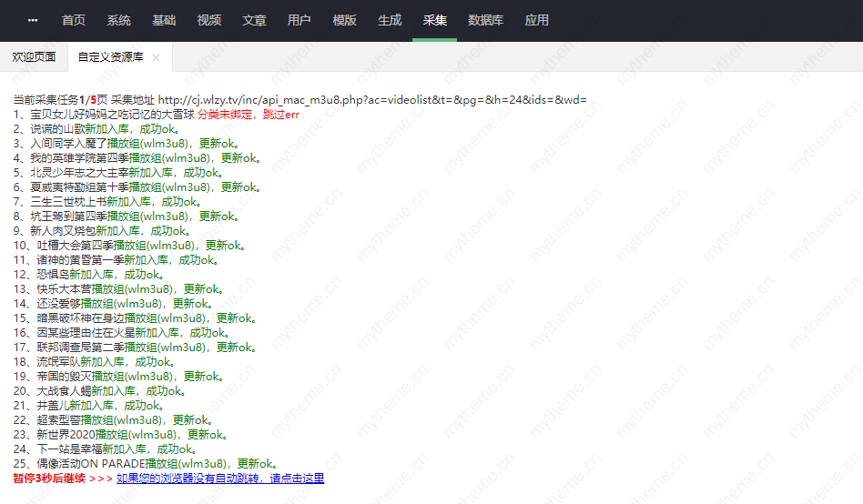Go to the 系统 menu
Screen dimensions: 863x504
click(x=119, y=20)
